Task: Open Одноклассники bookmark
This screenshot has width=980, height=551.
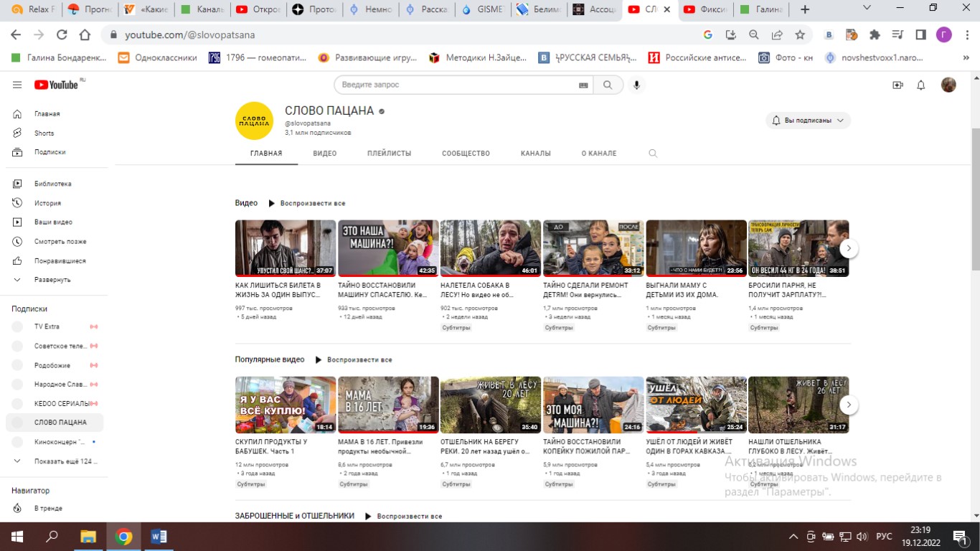Action: [x=158, y=57]
